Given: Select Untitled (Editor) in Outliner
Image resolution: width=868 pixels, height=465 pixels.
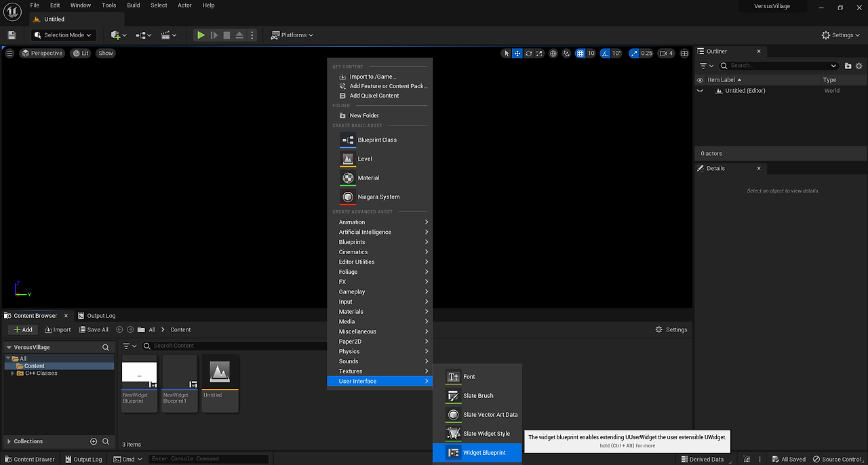Looking at the screenshot, I should [x=745, y=91].
